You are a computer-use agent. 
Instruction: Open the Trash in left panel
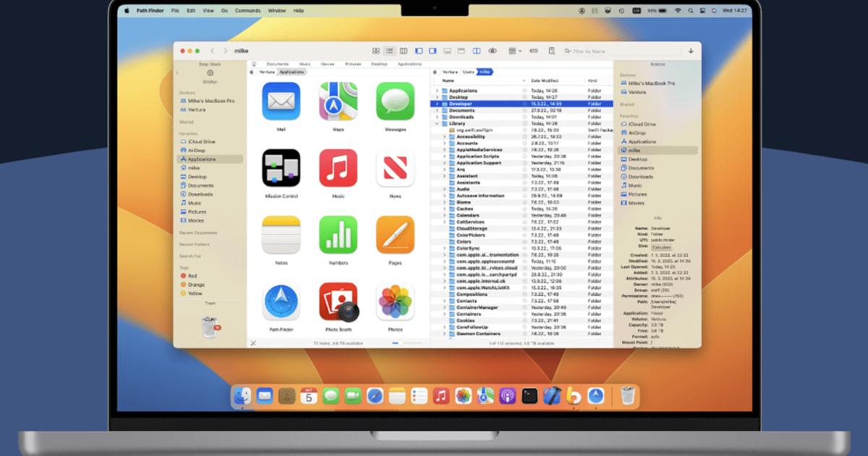tap(209, 326)
